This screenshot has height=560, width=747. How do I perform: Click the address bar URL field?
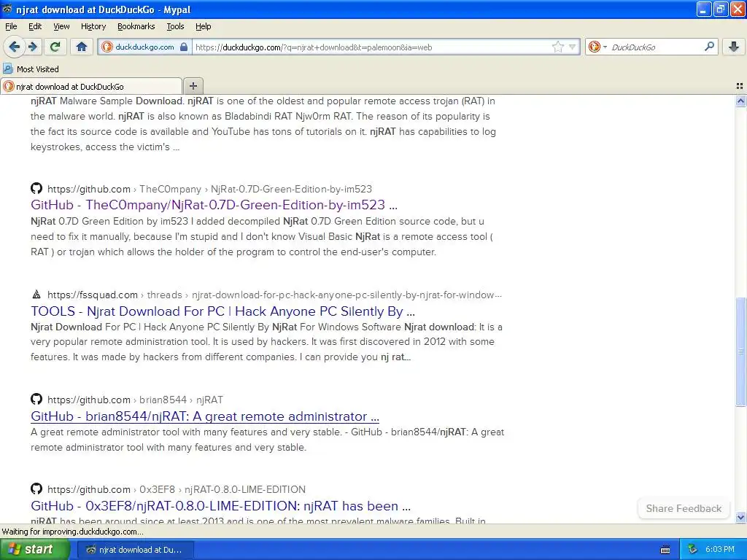coord(371,47)
